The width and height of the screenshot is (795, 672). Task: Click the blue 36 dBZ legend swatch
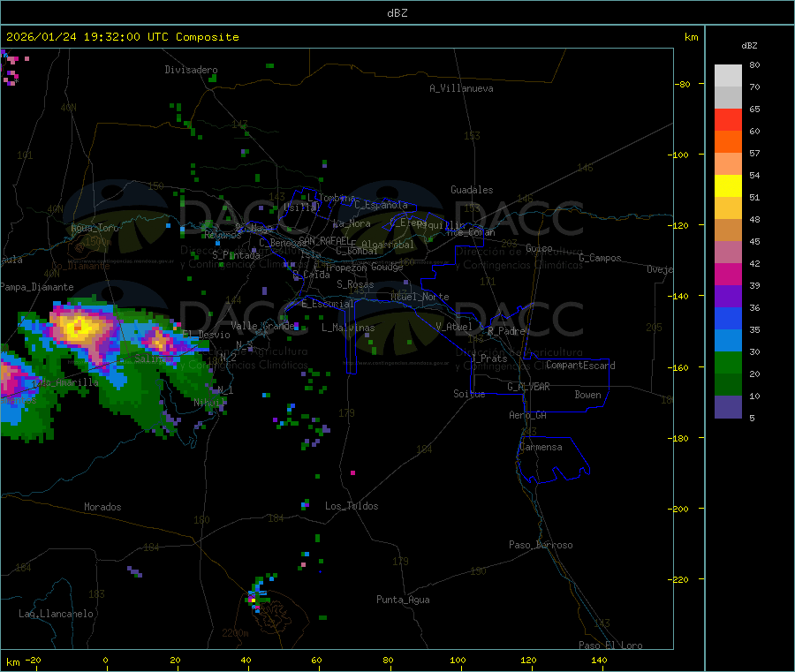[728, 318]
